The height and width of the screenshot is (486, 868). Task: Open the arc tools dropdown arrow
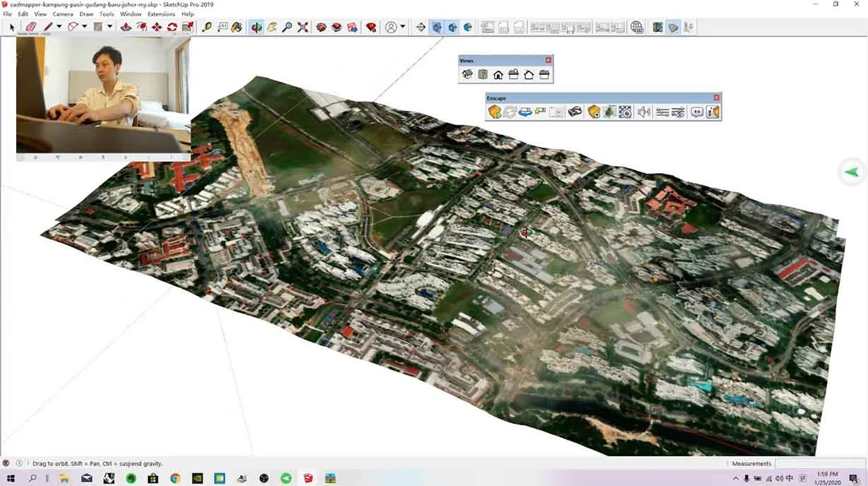coord(85,27)
